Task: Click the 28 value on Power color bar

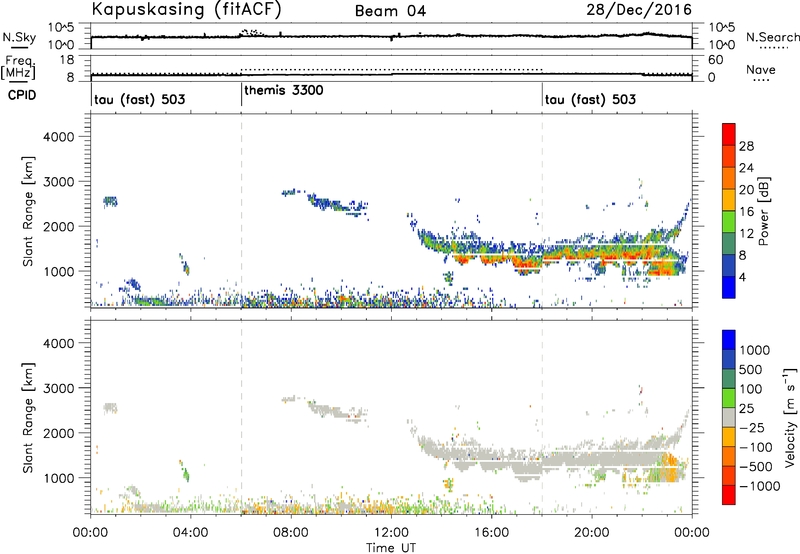Action: click(x=746, y=146)
